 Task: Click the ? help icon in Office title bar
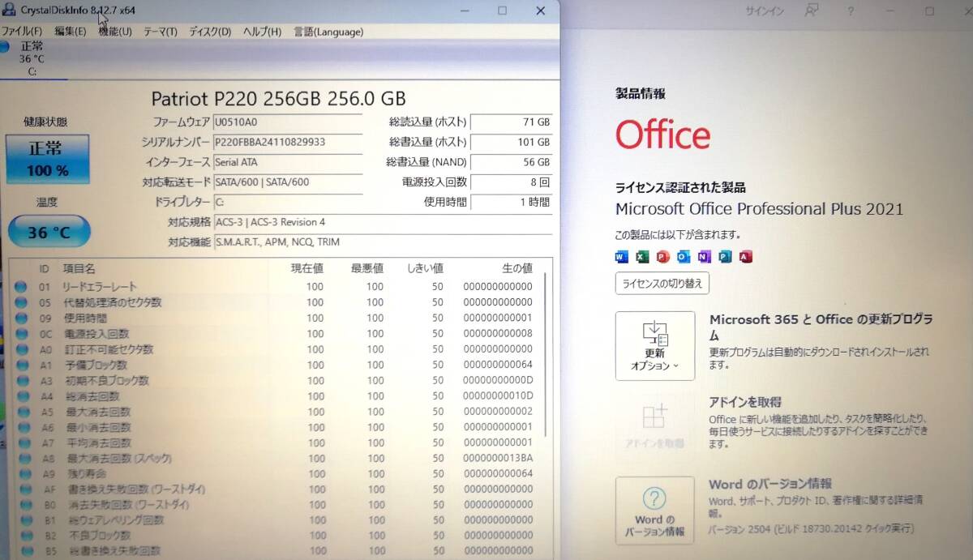click(x=850, y=11)
